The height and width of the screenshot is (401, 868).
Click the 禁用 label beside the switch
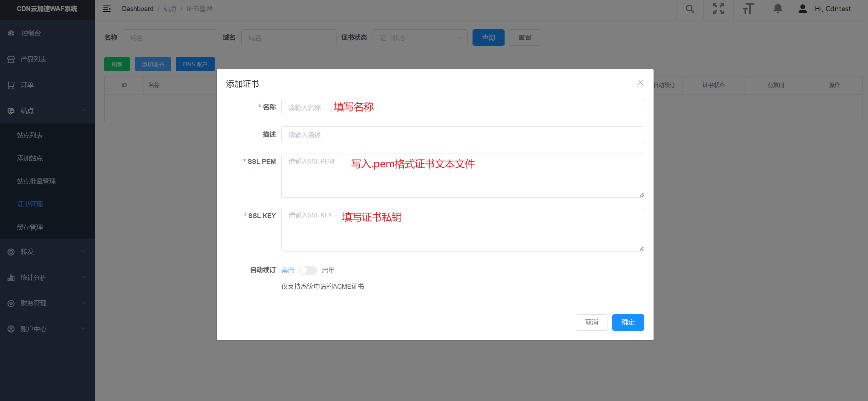pyautogui.click(x=287, y=271)
